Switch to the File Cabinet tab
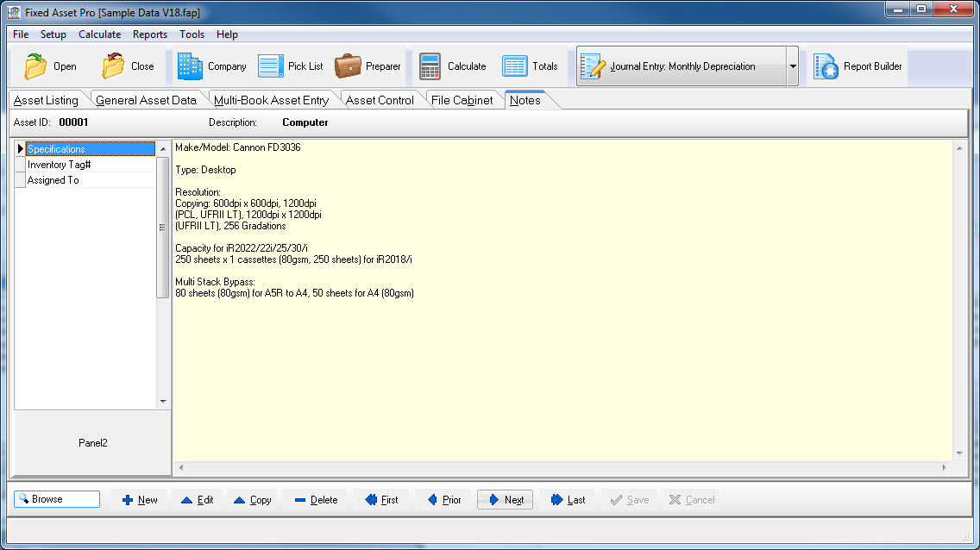The width and height of the screenshot is (980, 550). (462, 100)
